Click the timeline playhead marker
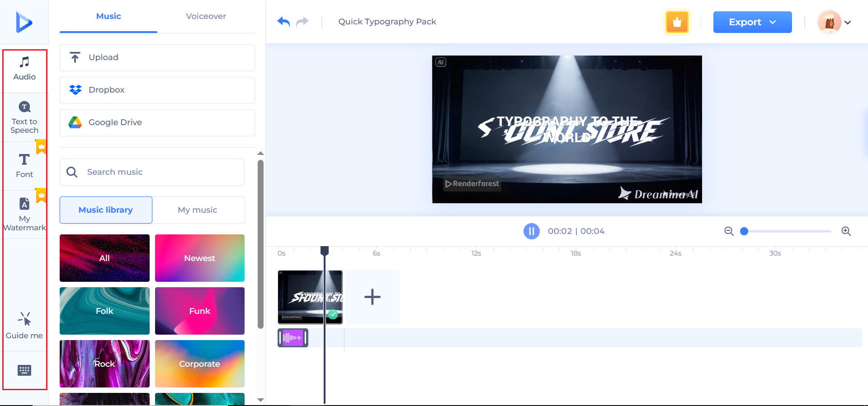This screenshot has height=406, width=868. click(x=325, y=251)
